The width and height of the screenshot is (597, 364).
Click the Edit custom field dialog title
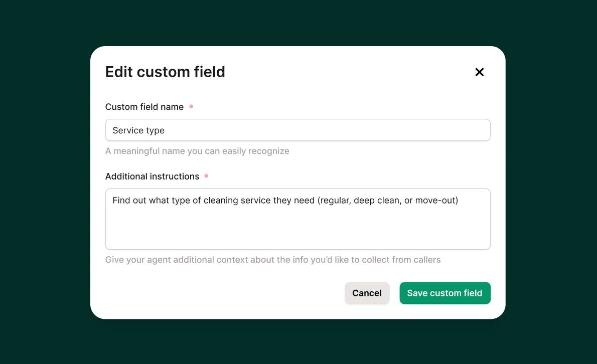click(x=165, y=72)
